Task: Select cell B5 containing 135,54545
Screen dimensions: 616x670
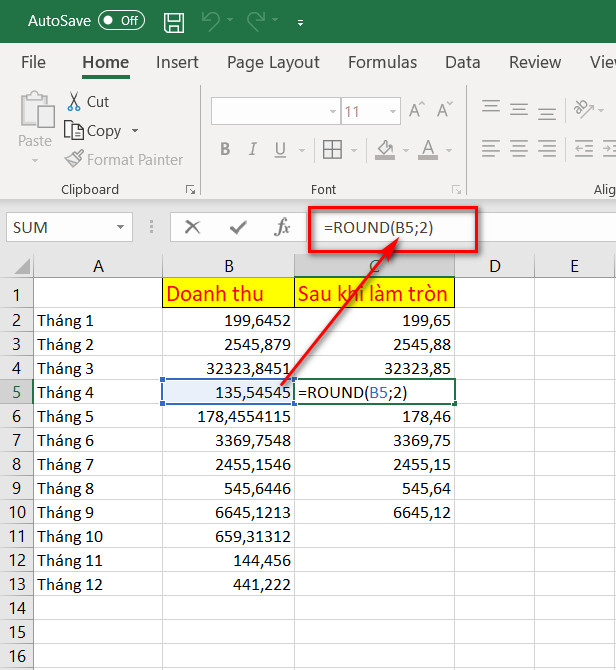Action: click(228, 392)
